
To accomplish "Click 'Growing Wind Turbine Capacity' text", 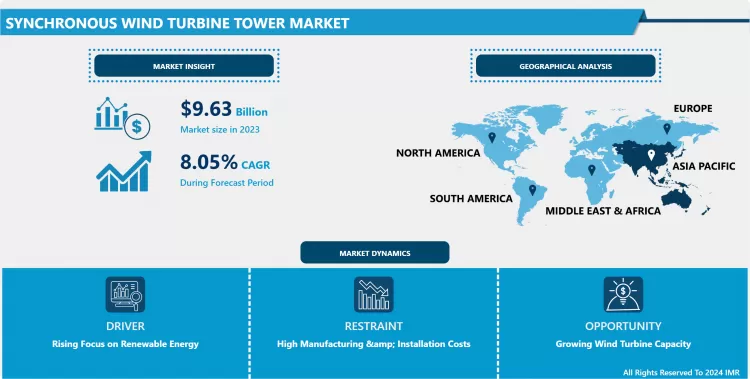I will click(x=623, y=344).
